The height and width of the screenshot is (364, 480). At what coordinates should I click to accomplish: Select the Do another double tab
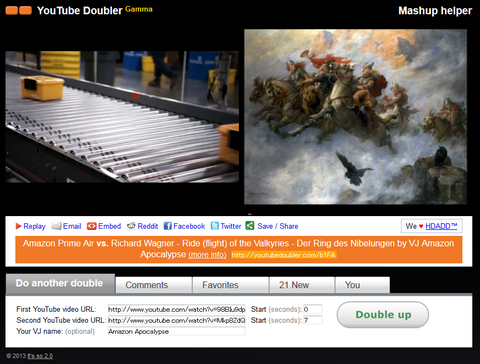point(60,283)
